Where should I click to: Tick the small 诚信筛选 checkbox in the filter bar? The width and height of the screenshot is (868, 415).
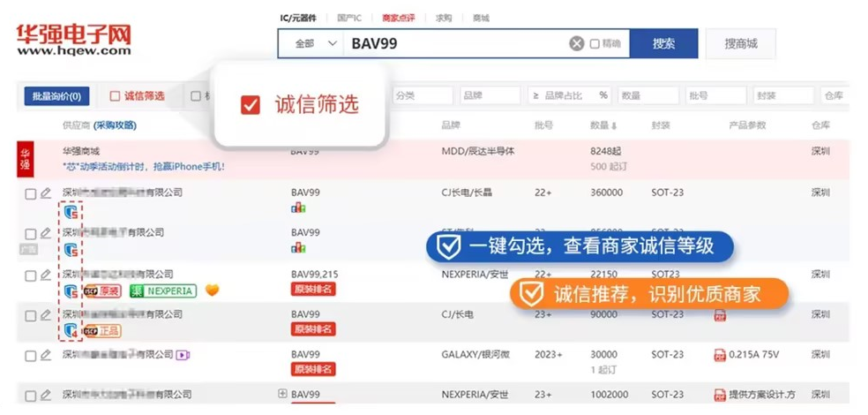(x=115, y=96)
